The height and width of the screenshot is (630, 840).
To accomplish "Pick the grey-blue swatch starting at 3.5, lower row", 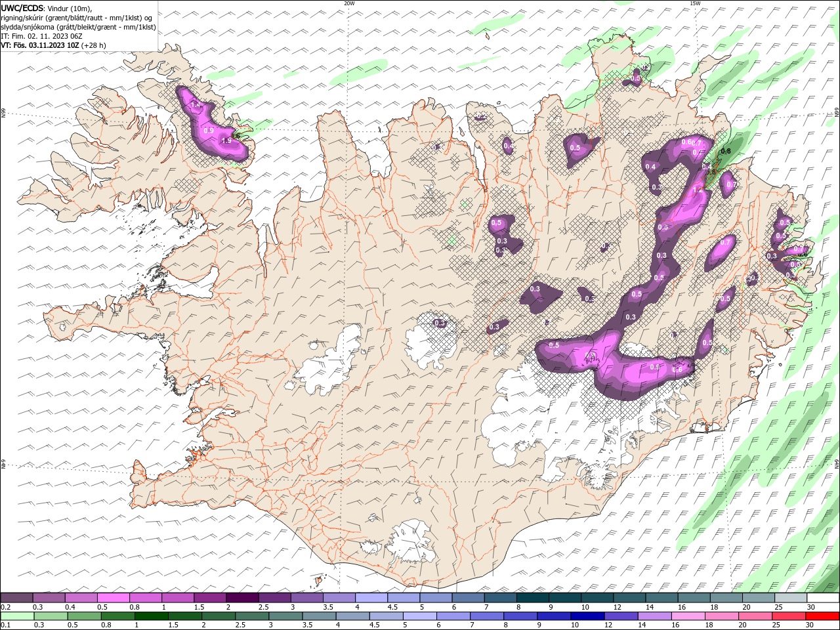I will click(320, 616).
